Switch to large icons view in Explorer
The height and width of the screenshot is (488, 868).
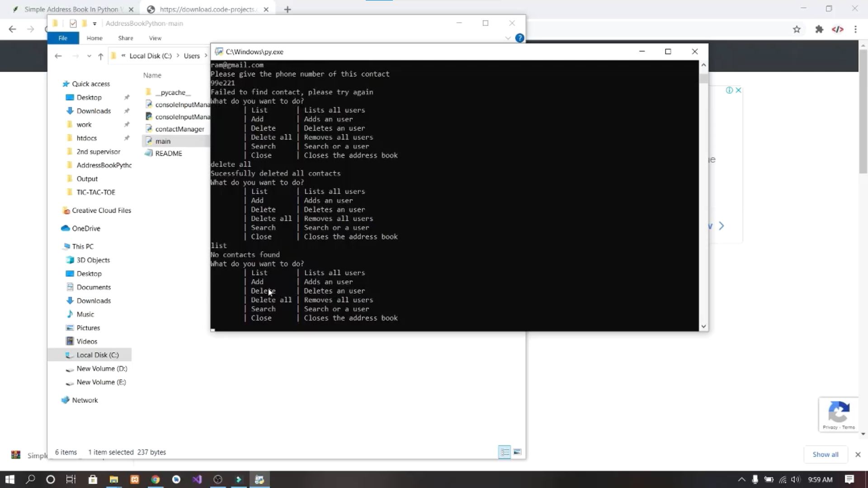pyautogui.click(x=518, y=452)
